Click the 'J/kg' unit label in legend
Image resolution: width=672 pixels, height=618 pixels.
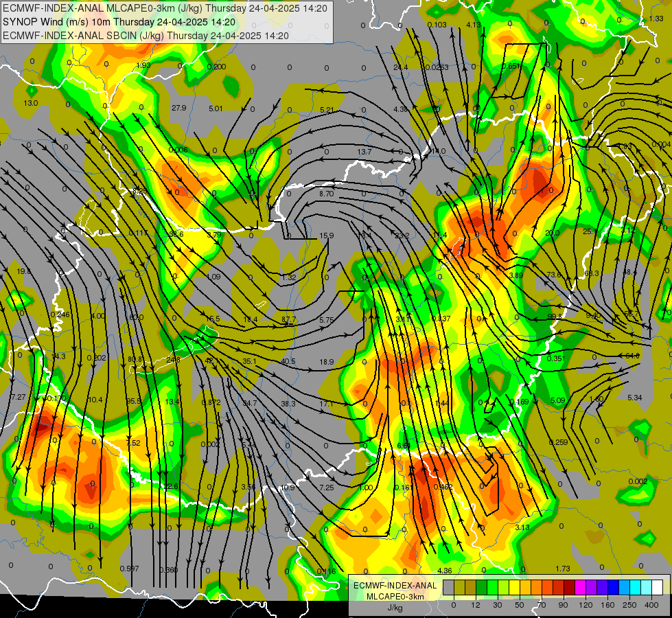(x=395, y=608)
